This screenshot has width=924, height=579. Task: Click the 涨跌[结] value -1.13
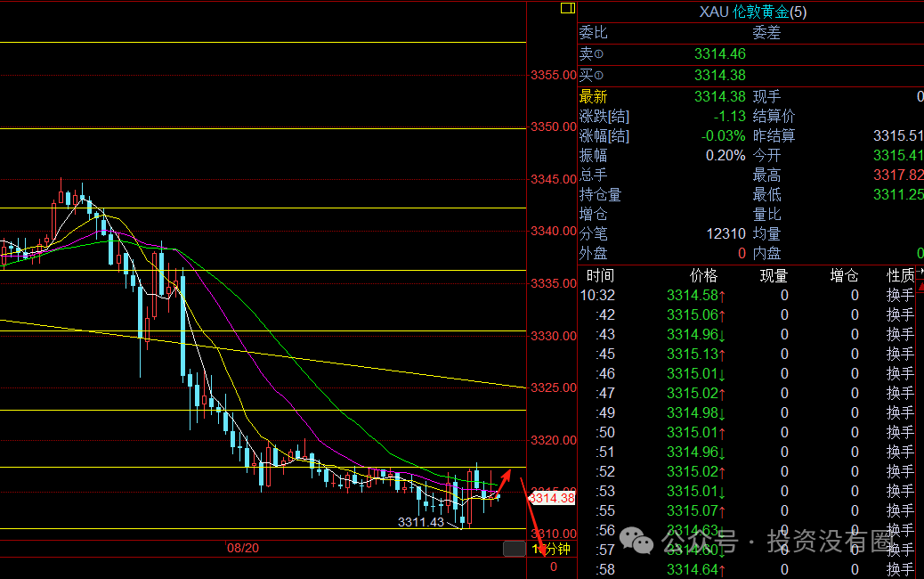pyautogui.click(x=730, y=116)
